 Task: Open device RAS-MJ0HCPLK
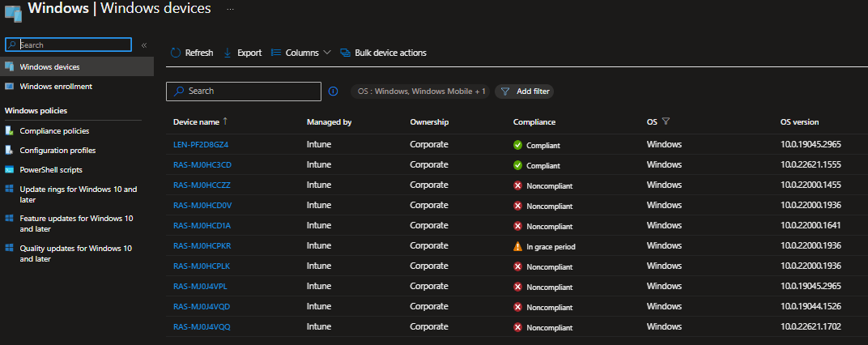tap(202, 266)
